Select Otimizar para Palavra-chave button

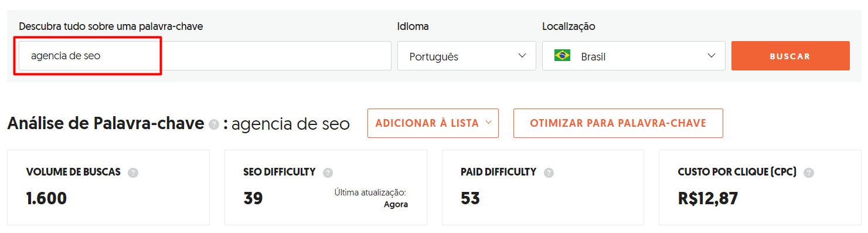[618, 123]
